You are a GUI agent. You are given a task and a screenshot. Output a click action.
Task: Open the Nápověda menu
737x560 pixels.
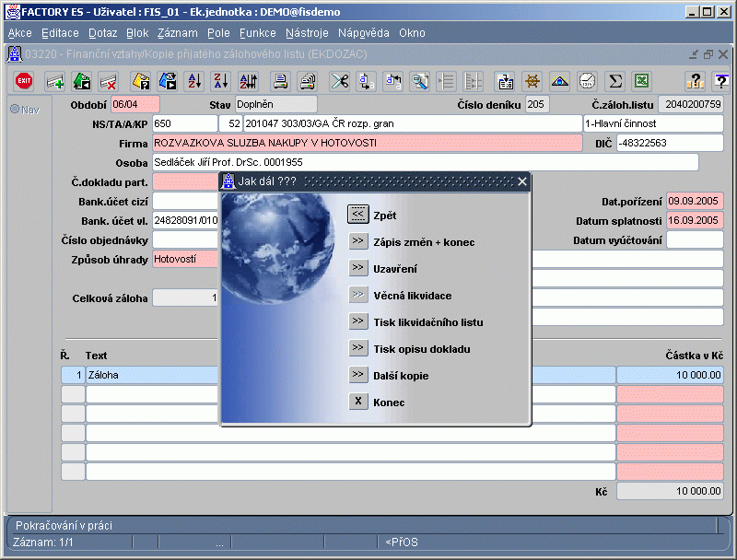(363, 33)
